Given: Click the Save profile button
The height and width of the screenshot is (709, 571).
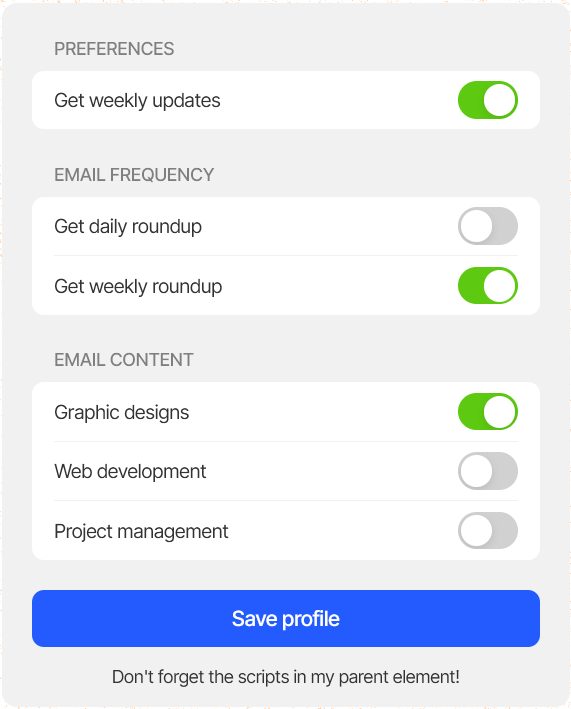Looking at the screenshot, I should [286, 618].
